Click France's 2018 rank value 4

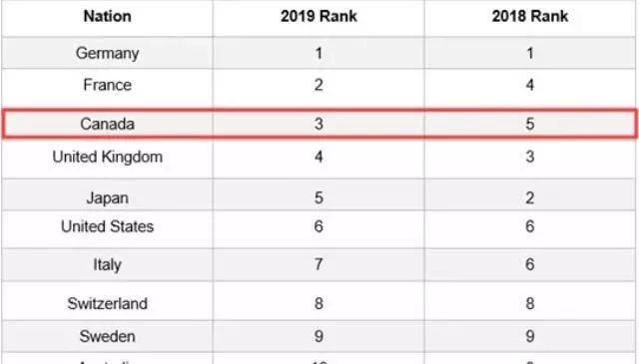(x=530, y=85)
